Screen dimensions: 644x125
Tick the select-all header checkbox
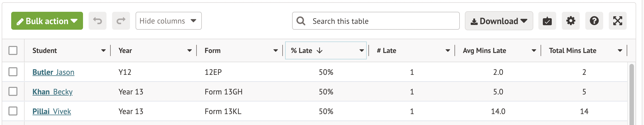(x=13, y=50)
